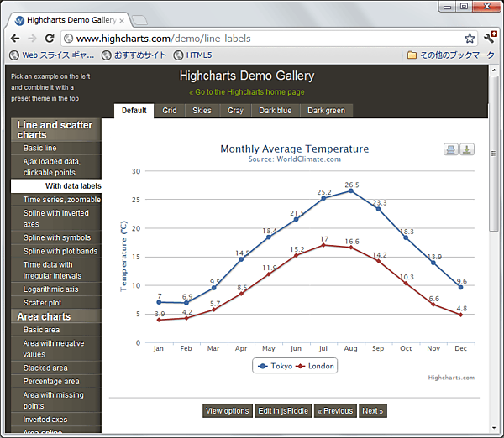Toggle London series in chart legend
504x438 pixels.
click(x=315, y=366)
